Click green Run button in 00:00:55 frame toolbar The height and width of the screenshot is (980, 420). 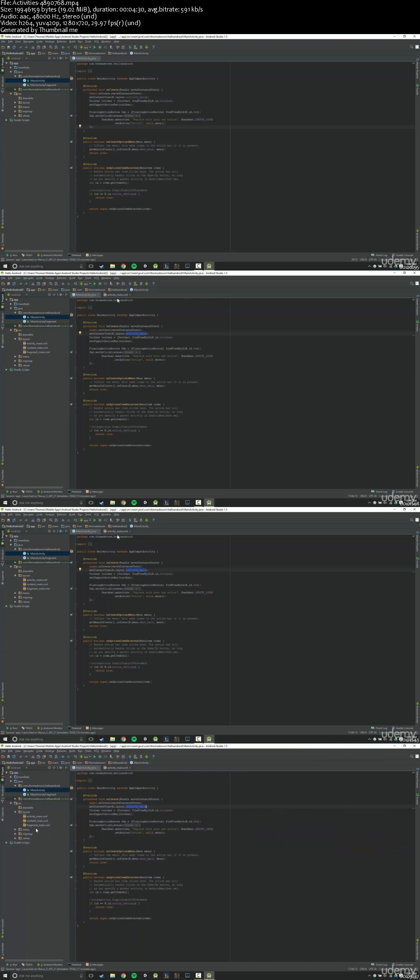click(x=94, y=47)
